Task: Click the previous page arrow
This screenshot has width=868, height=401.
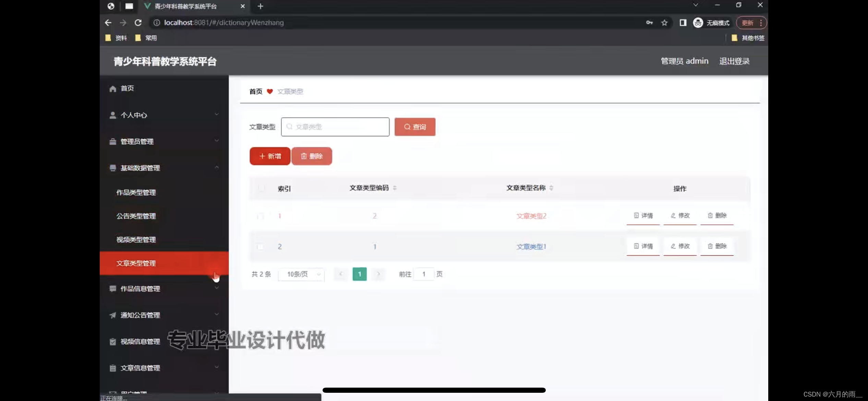Action: click(341, 274)
